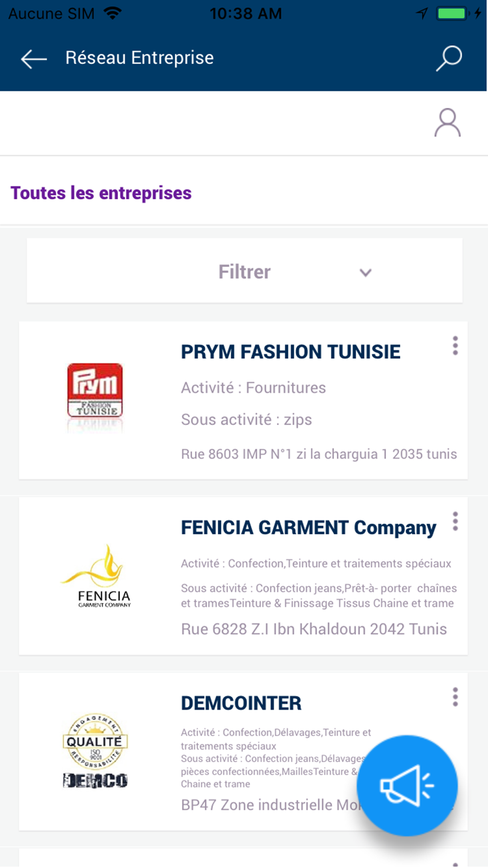This screenshot has height=868, width=488.
Task: Open search with the magnifier icon
Action: point(449,59)
